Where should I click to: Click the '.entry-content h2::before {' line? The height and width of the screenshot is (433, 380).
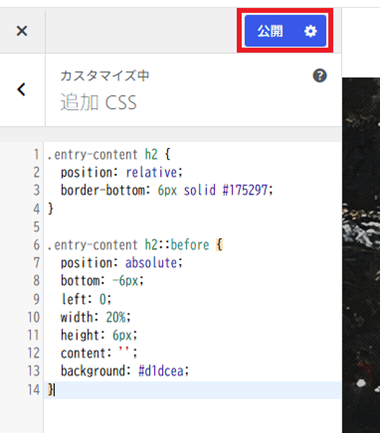click(x=135, y=245)
